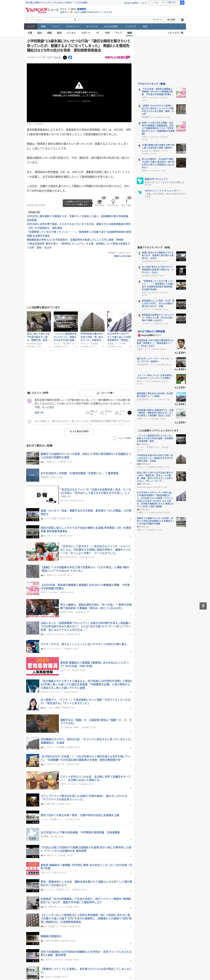Select the 速報 tab
Viewport: 210px width, 980px height.
click(43, 26)
